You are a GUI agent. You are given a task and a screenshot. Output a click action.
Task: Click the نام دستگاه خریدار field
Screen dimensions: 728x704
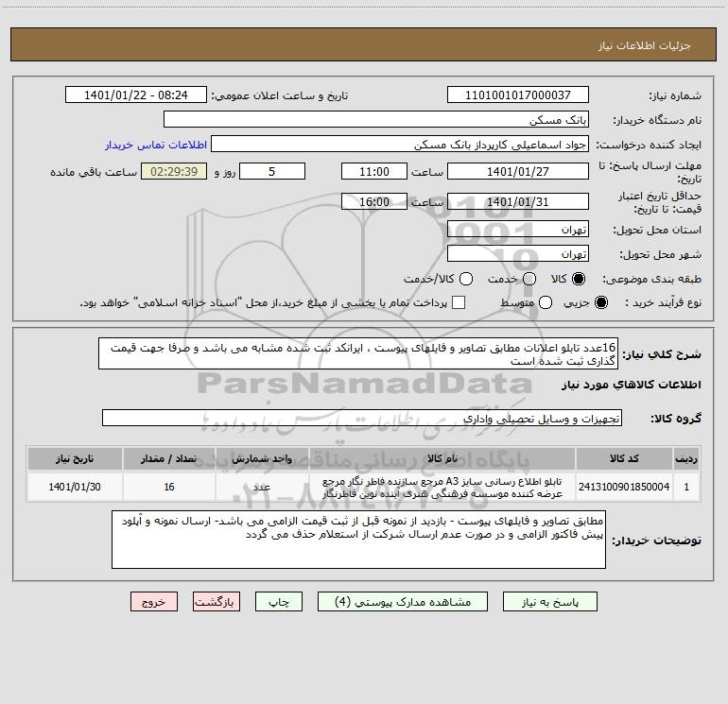click(376, 120)
